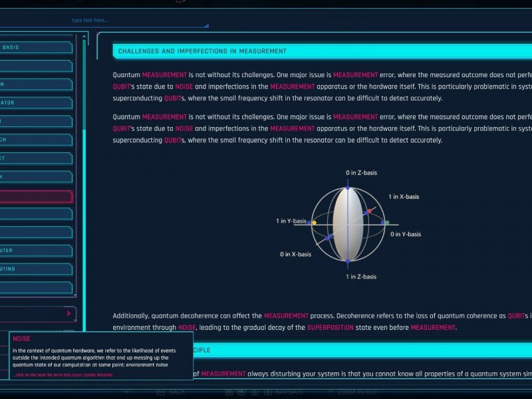Focus the 'type text here...' search field
This screenshot has height=399, width=532.
[x=133, y=21]
